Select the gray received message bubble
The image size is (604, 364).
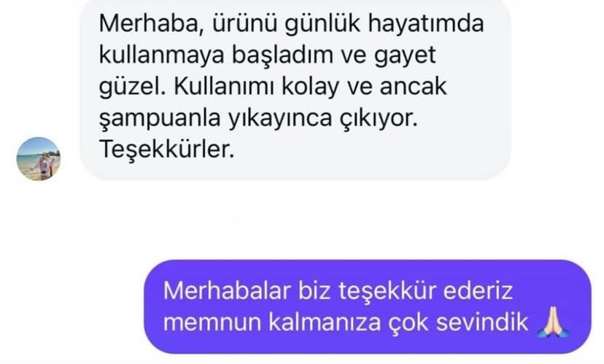tap(295, 90)
